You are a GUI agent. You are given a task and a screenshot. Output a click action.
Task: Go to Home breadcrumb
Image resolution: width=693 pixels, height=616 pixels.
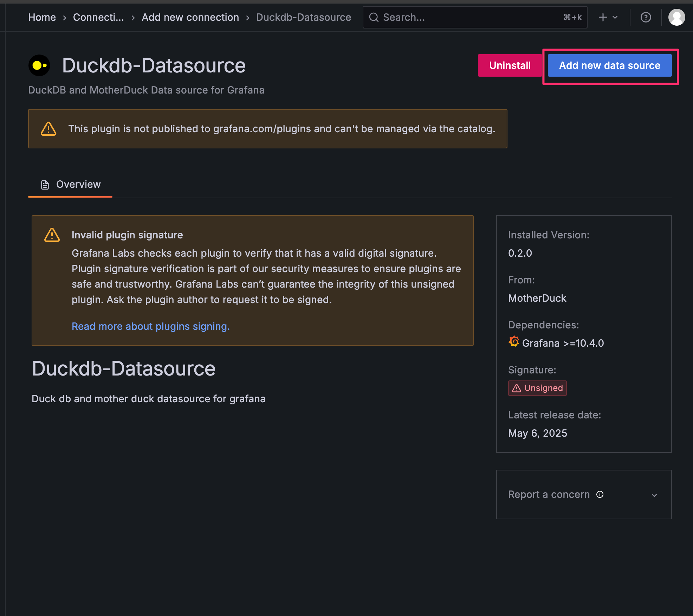(x=42, y=17)
